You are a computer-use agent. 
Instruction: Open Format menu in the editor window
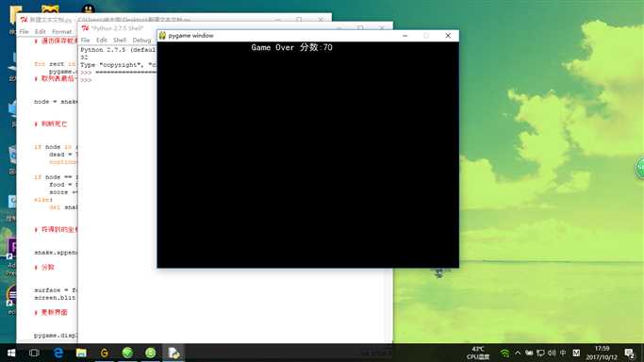pos(61,32)
